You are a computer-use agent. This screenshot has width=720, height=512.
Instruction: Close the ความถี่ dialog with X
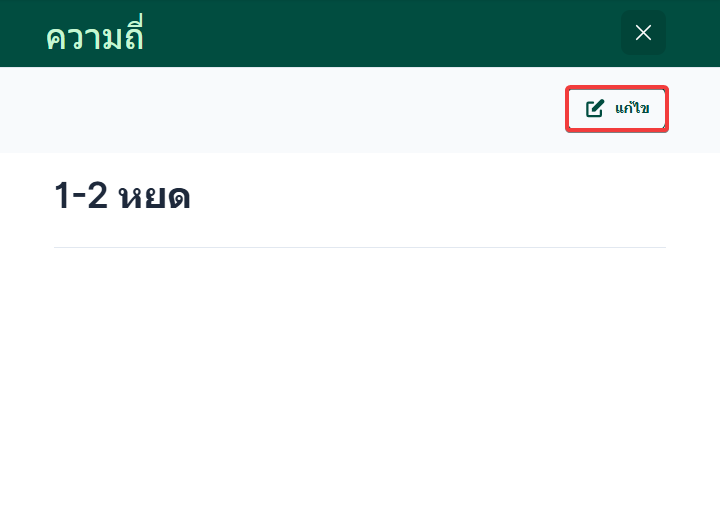[643, 33]
